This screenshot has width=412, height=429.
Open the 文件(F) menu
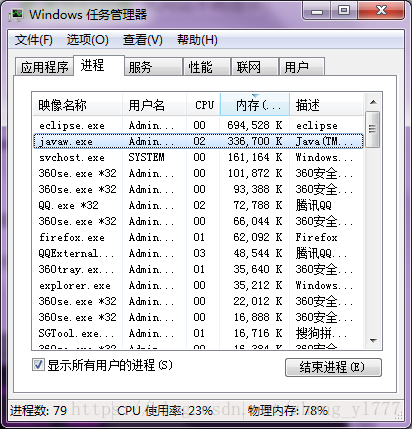33,40
